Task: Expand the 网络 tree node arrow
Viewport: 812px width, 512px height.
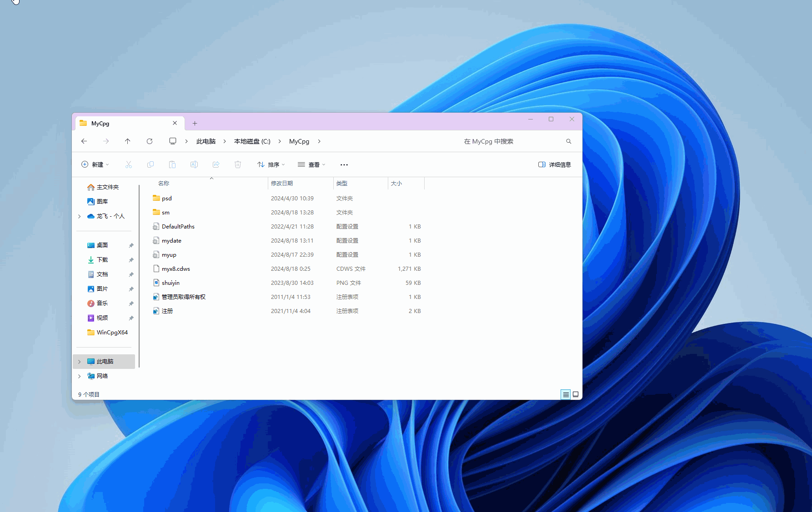Action: click(x=80, y=376)
